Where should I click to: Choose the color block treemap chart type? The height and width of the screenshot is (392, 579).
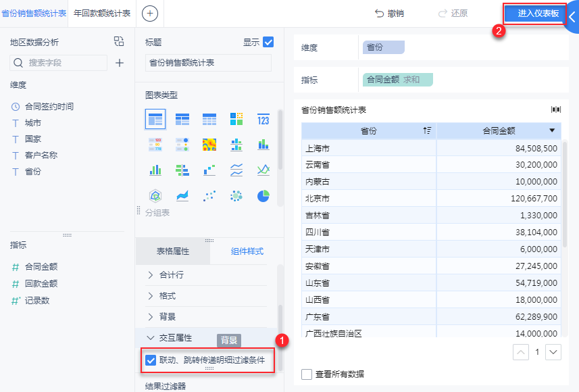pyautogui.click(x=236, y=120)
